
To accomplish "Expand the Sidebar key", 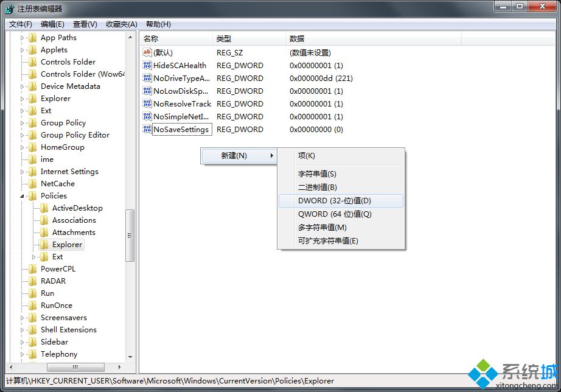I will [x=22, y=342].
